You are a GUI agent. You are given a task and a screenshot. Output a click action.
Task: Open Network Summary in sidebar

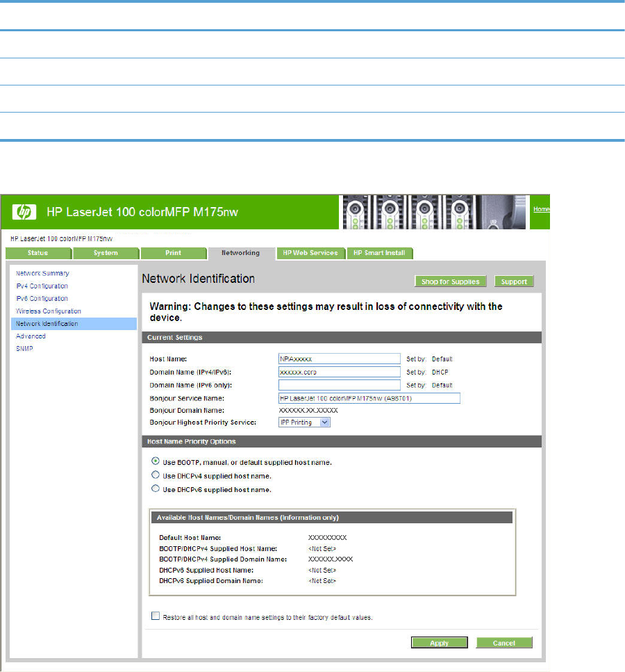42,274
